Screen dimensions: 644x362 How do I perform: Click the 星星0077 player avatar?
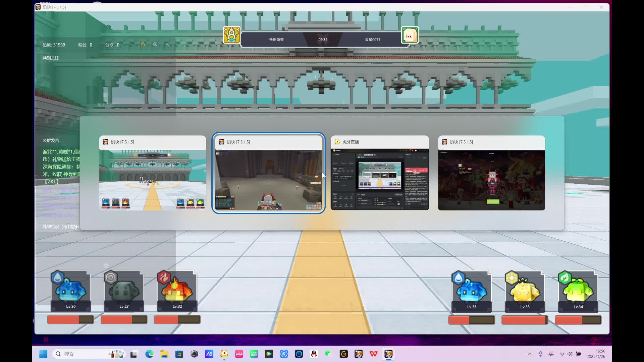[x=410, y=35]
